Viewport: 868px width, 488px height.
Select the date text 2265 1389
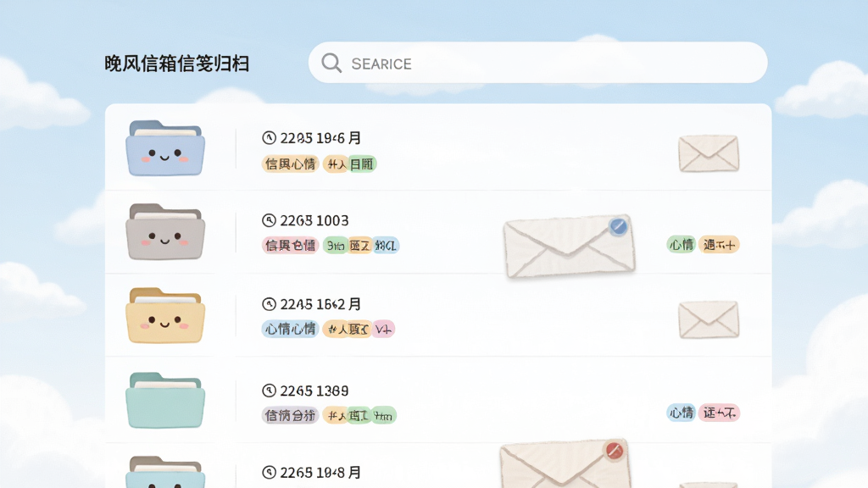314,391
